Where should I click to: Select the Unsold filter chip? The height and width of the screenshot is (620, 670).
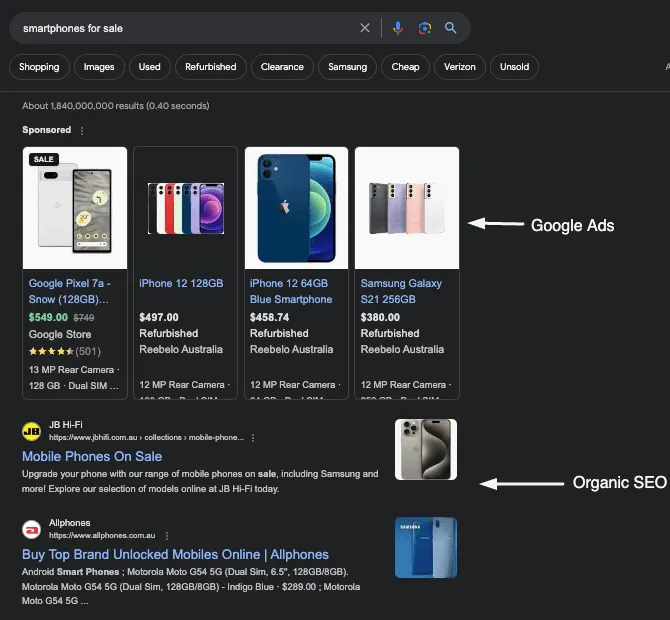click(x=514, y=67)
